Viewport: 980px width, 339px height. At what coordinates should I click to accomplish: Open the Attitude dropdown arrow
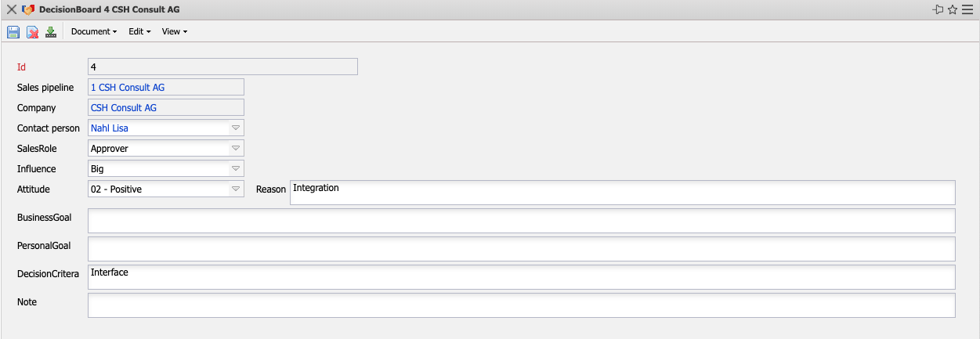(235, 189)
